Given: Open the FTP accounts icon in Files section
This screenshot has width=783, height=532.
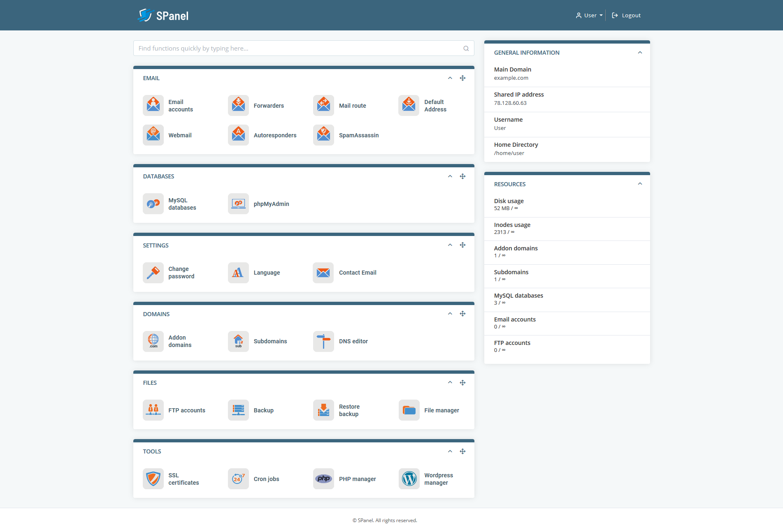Looking at the screenshot, I should 153,410.
